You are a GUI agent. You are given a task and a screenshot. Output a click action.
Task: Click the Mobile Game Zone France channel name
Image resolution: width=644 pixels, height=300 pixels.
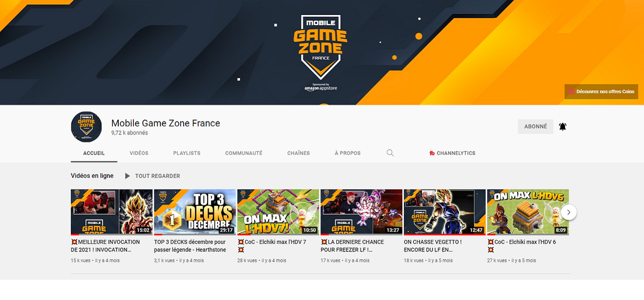click(166, 123)
